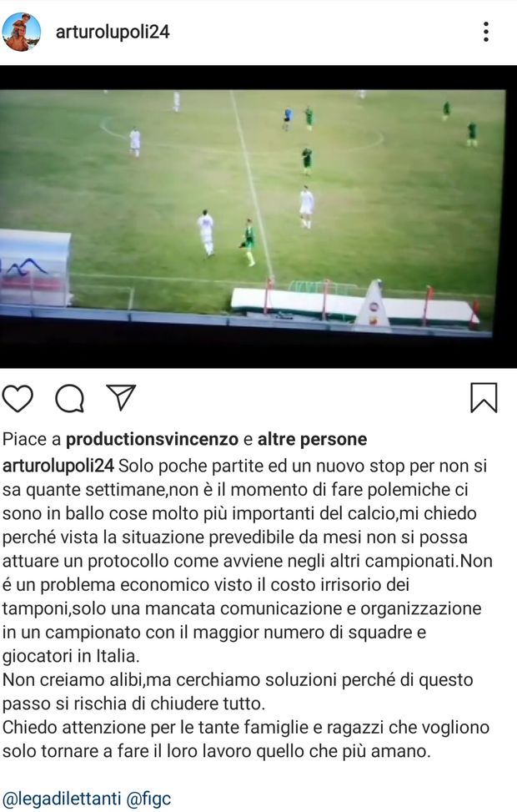Viewport: 517px width, 812px height.
Task: Tap the heart like icon
Action: pos(18,398)
